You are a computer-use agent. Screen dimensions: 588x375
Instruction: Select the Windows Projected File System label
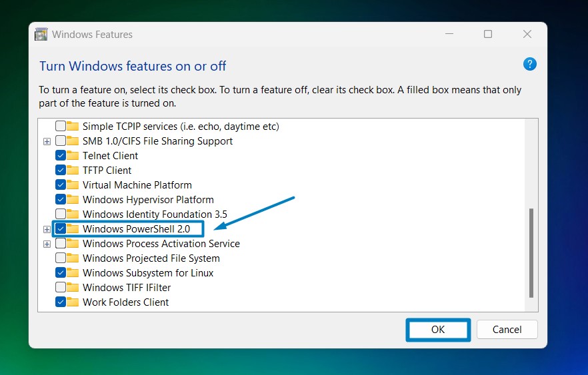click(151, 258)
